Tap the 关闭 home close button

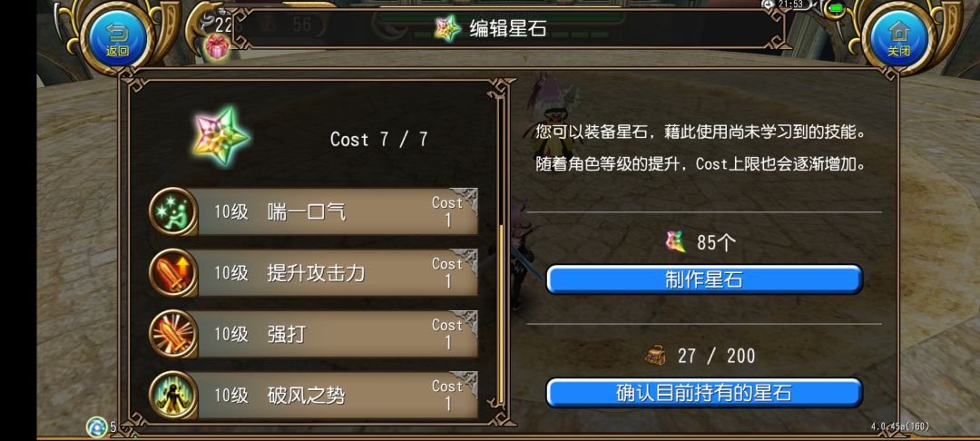[898, 37]
